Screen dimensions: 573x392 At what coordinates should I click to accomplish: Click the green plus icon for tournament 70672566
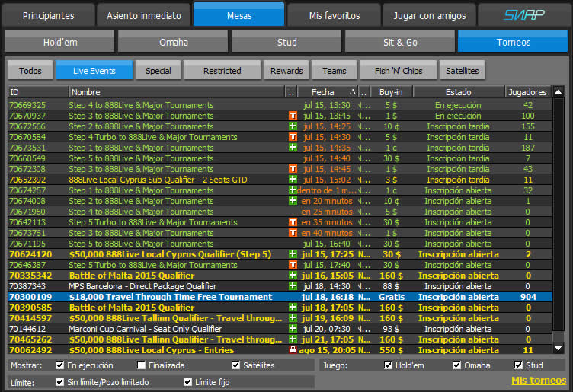coord(293,126)
